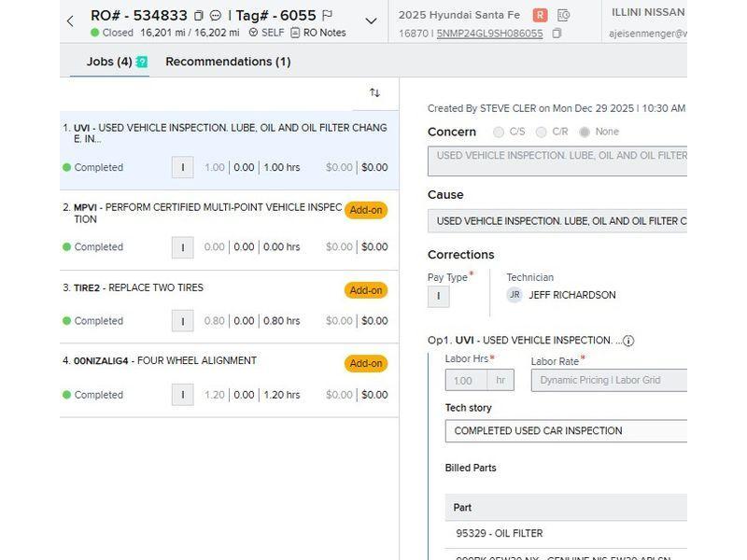Click the flag icon next to Tag# 6055
Viewport: 747px width, 560px height.
327,16
